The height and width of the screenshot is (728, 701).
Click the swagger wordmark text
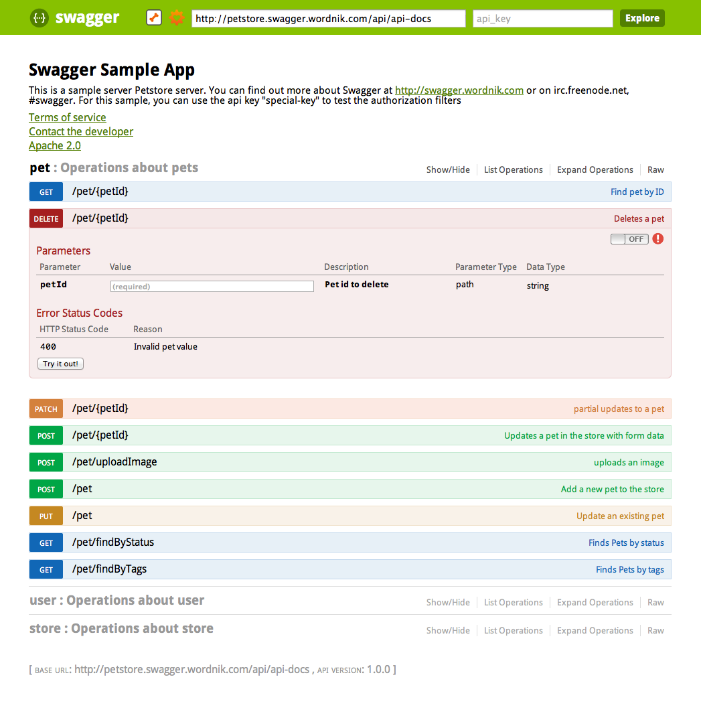tap(87, 18)
